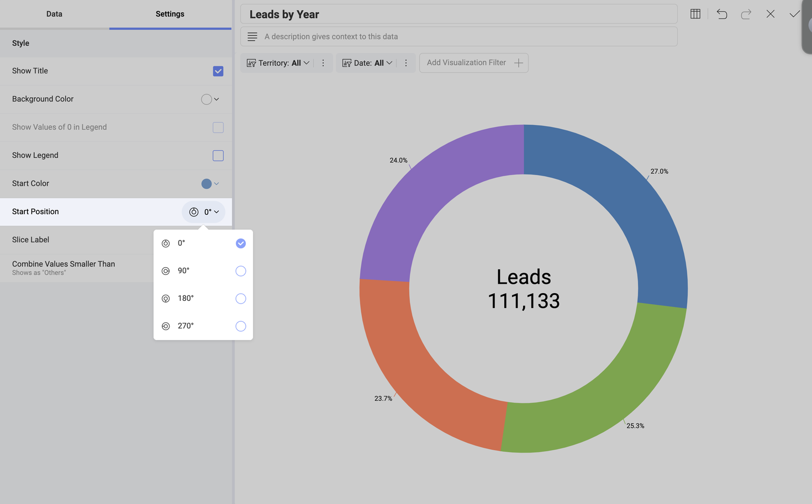Click Add Visualization Filter button
Screen dimensions: 812x504
pos(473,63)
